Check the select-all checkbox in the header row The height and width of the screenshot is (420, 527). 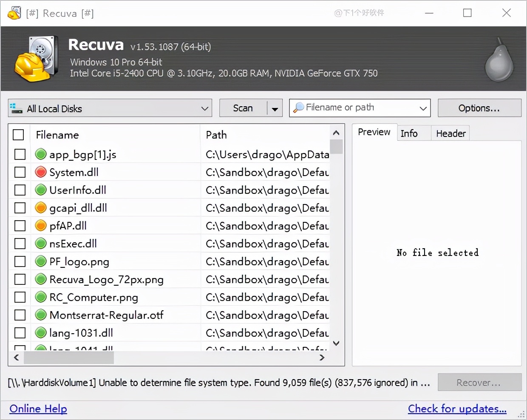coord(18,135)
